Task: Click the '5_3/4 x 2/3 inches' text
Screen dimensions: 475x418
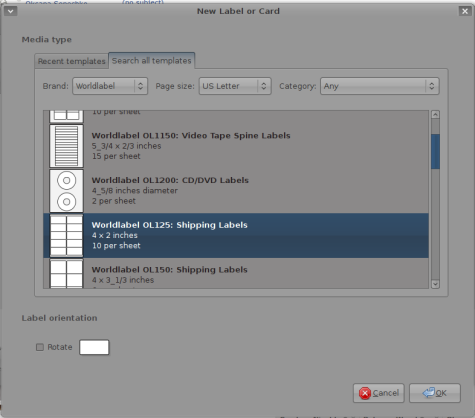Action: (126, 146)
